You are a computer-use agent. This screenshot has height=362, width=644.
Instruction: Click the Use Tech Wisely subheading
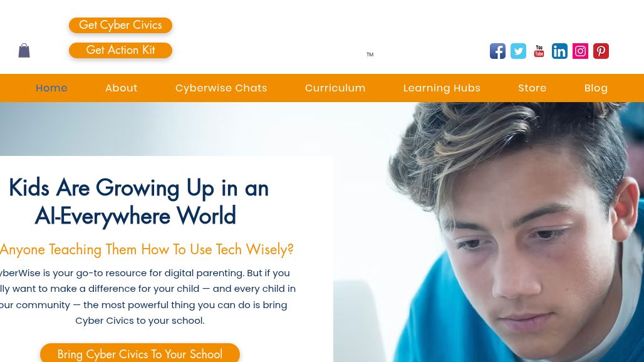(147, 249)
